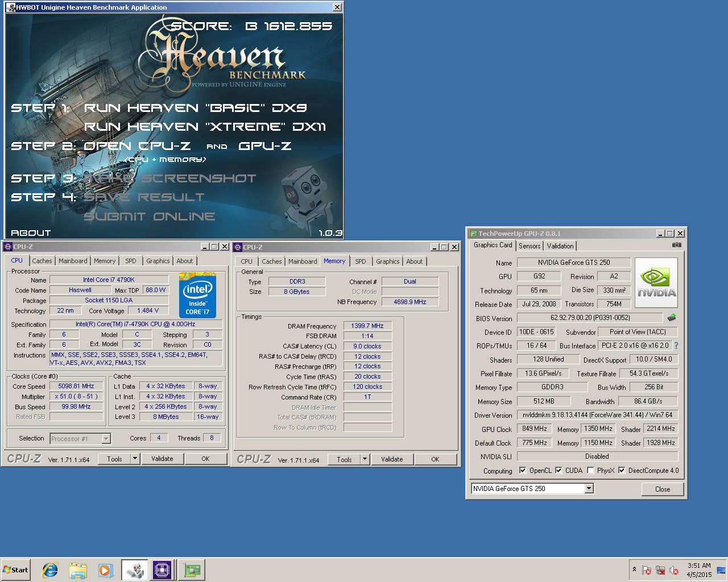
Task: Click the muted volume speaker tray icon
Action: point(674,570)
